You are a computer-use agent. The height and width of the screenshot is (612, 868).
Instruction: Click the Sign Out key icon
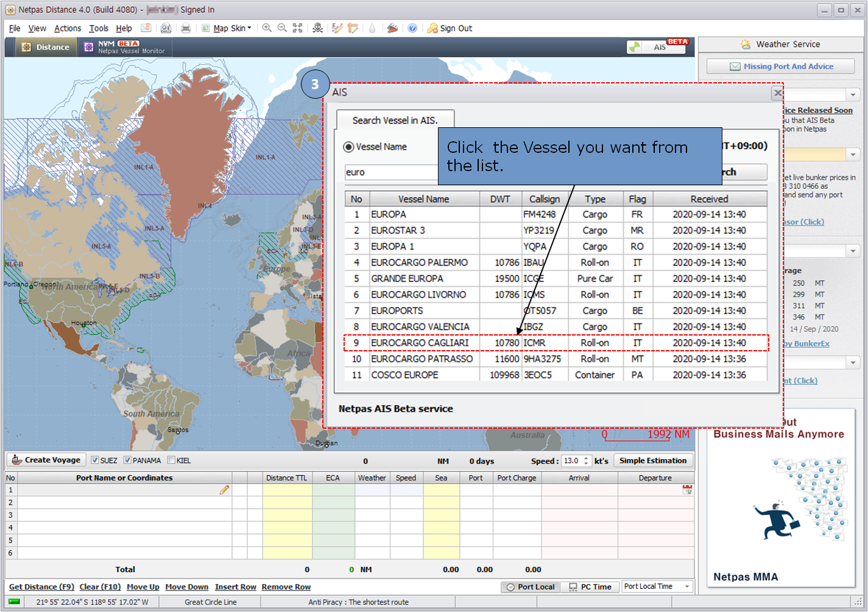tap(432, 28)
